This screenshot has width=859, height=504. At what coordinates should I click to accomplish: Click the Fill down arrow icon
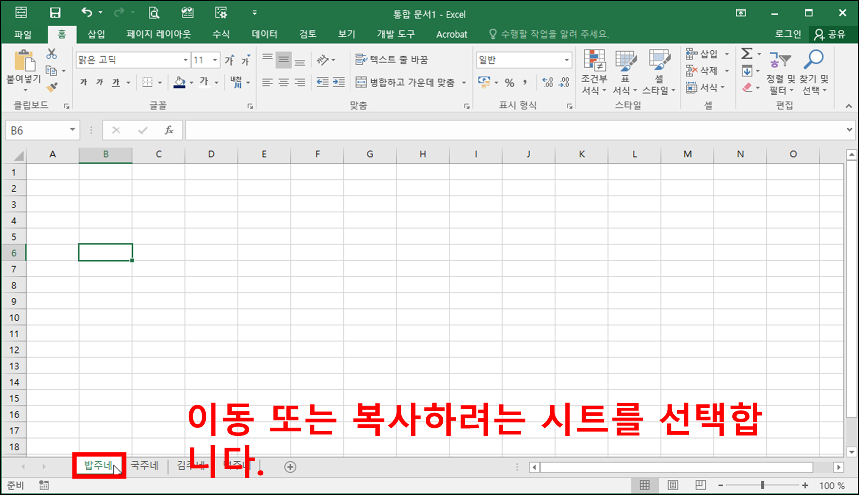click(747, 71)
